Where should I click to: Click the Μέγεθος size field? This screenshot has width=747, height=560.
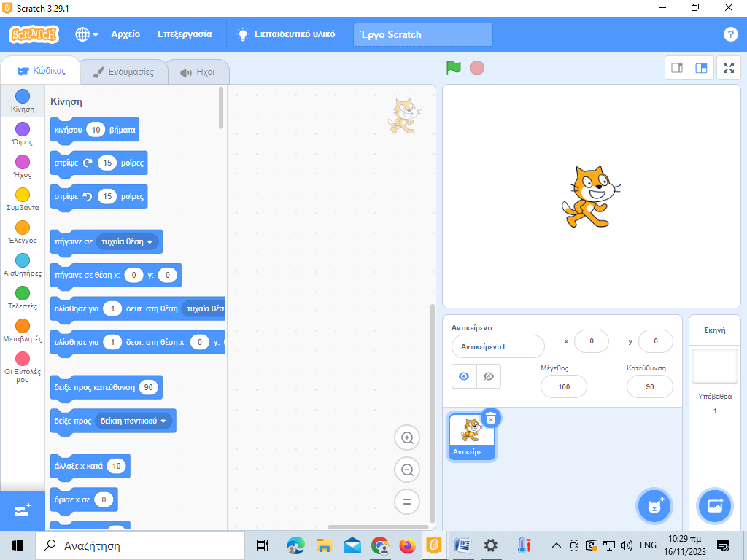tap(564, 386)
